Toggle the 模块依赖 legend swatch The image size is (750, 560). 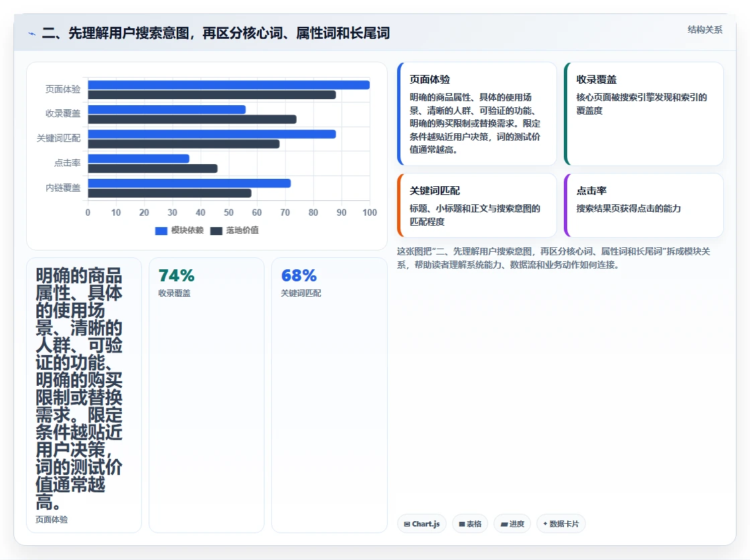tap(161, 230)
